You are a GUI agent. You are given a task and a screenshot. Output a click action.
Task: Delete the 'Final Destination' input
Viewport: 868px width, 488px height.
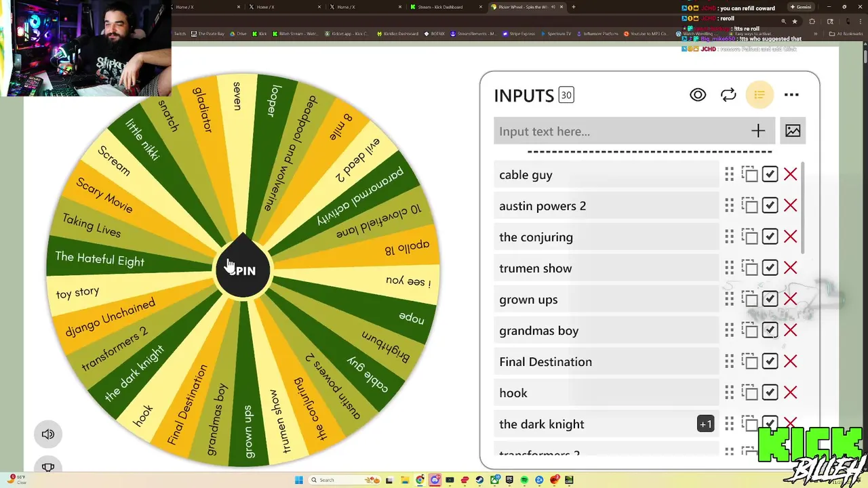(x=790, y=361)
